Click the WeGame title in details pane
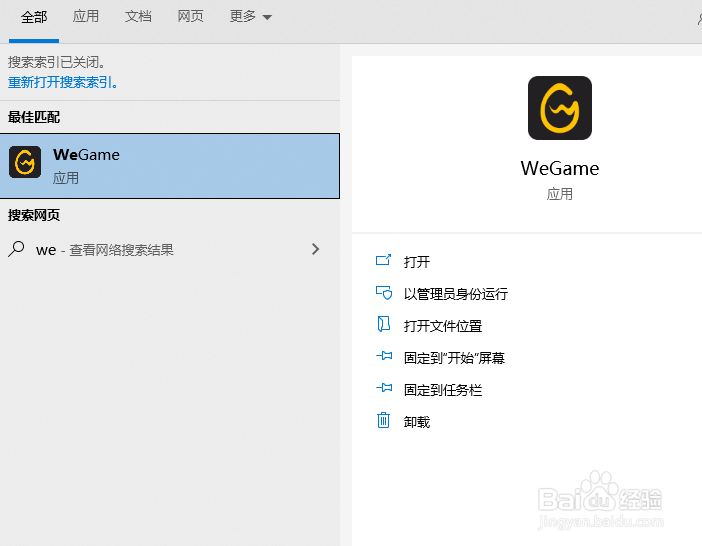Screen dimensions: 702x546 (x=560, y=169)
